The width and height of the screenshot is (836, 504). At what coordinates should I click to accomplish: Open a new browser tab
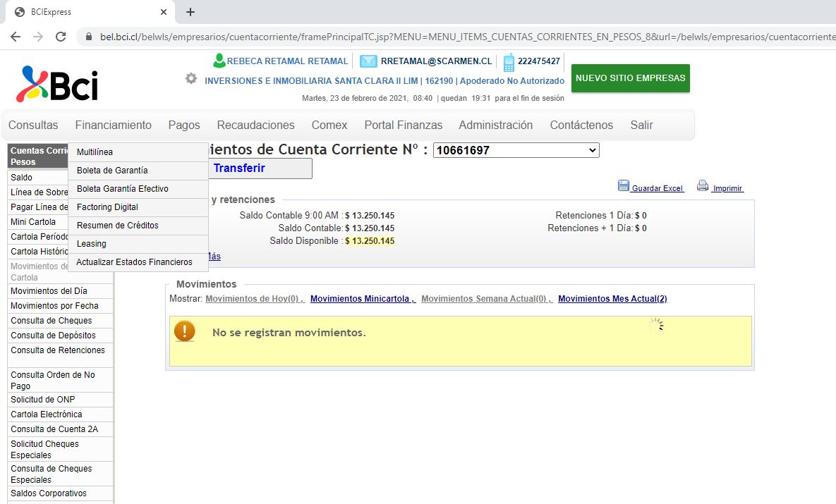[x=190, y=12]
